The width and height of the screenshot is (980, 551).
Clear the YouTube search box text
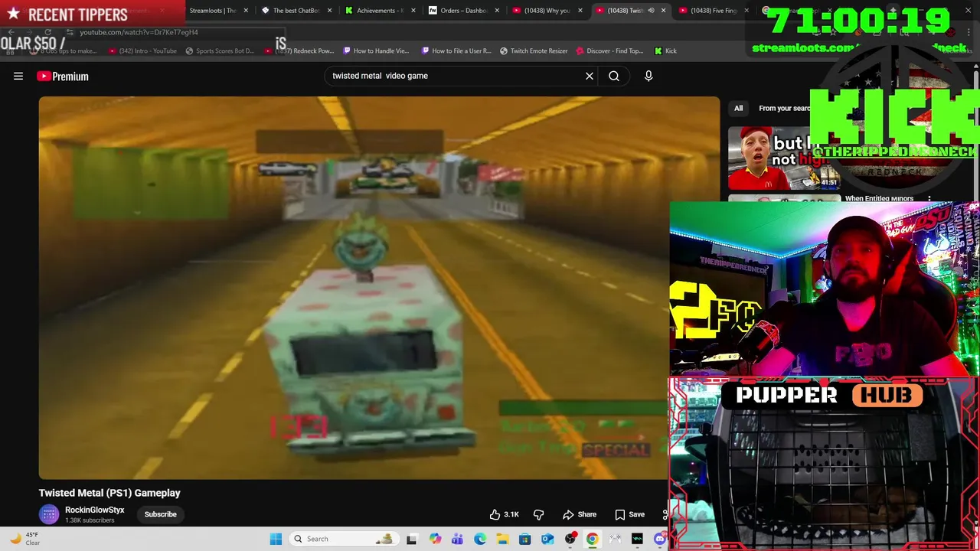coord(590,76)
